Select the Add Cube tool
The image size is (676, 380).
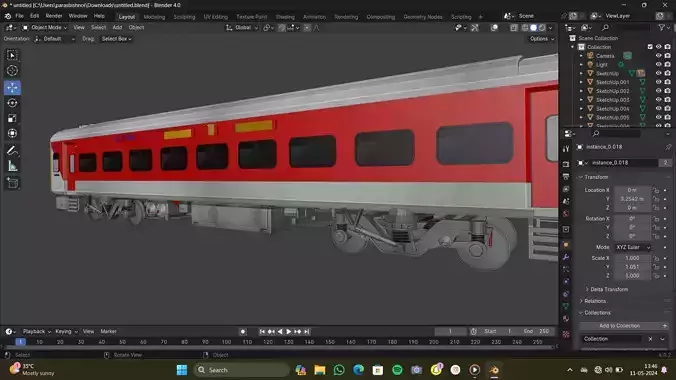point(12,183)
